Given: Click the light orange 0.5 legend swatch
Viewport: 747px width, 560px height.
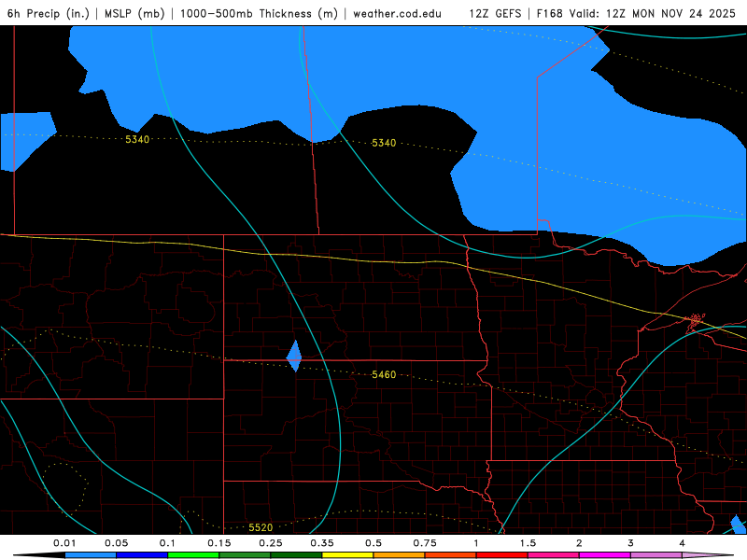Looking at the screenshot, I should click(400, 555).
